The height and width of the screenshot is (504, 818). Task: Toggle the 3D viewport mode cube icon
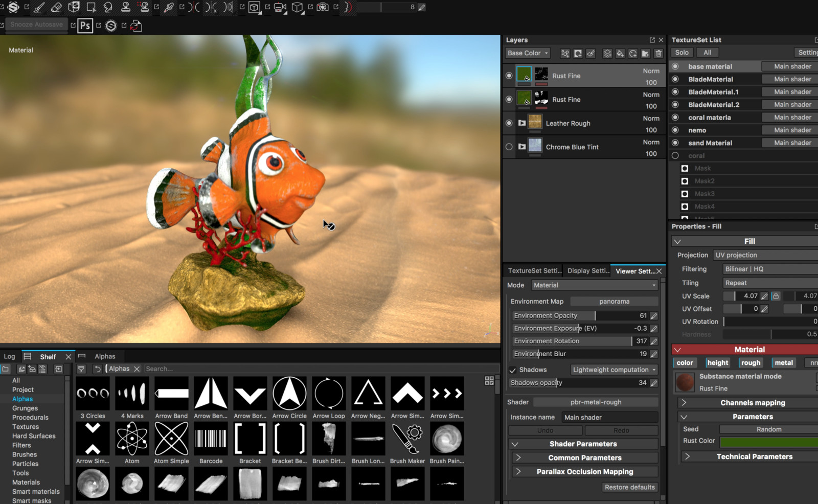pos(254,7)
